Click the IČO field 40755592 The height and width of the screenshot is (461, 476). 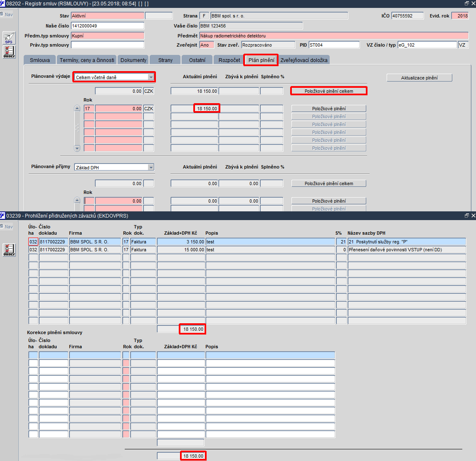[407, 16]
